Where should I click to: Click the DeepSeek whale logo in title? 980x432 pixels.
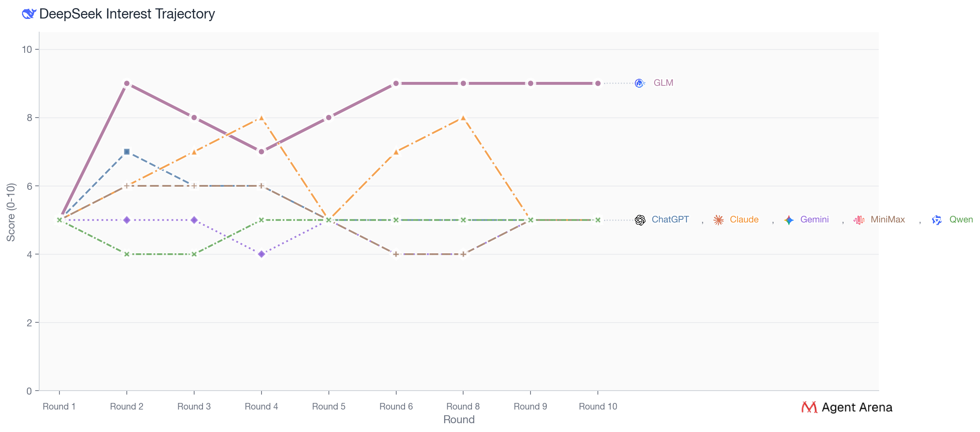29,14
